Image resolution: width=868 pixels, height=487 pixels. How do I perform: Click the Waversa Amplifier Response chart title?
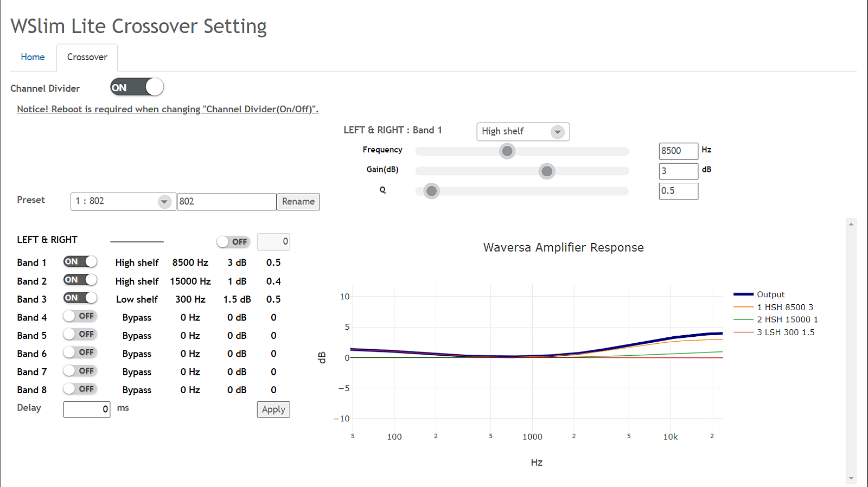(563, 247)
